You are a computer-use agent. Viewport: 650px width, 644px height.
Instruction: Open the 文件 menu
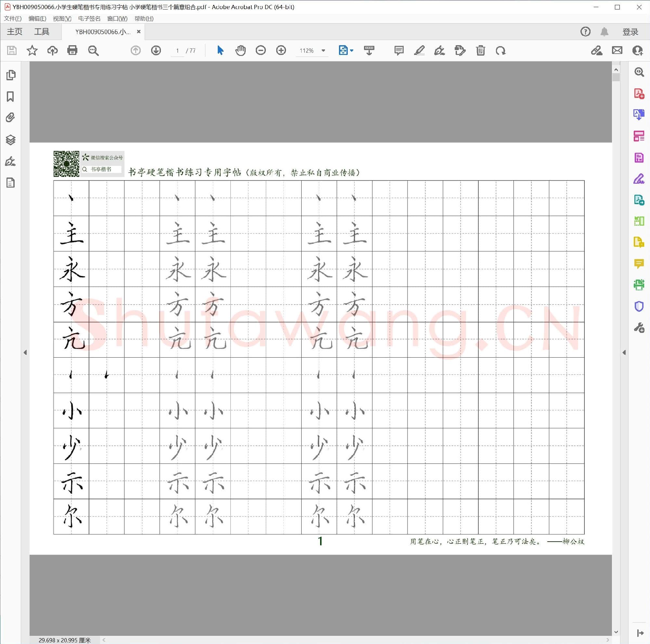coord(13,19)
